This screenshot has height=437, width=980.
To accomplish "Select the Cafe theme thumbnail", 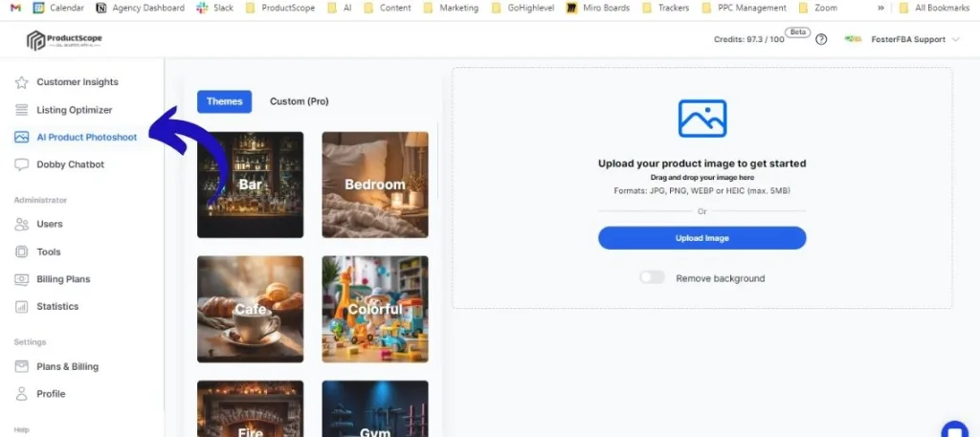I will (250, 309).
